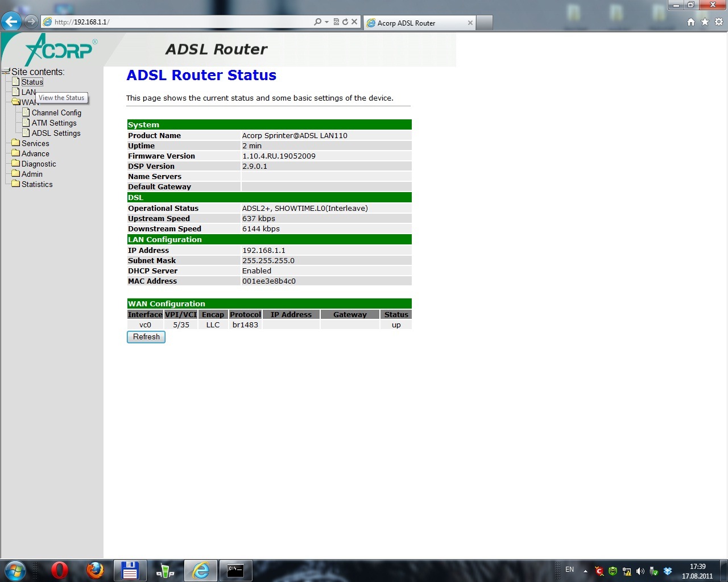Open the browser Home icon

coord(690,22)
